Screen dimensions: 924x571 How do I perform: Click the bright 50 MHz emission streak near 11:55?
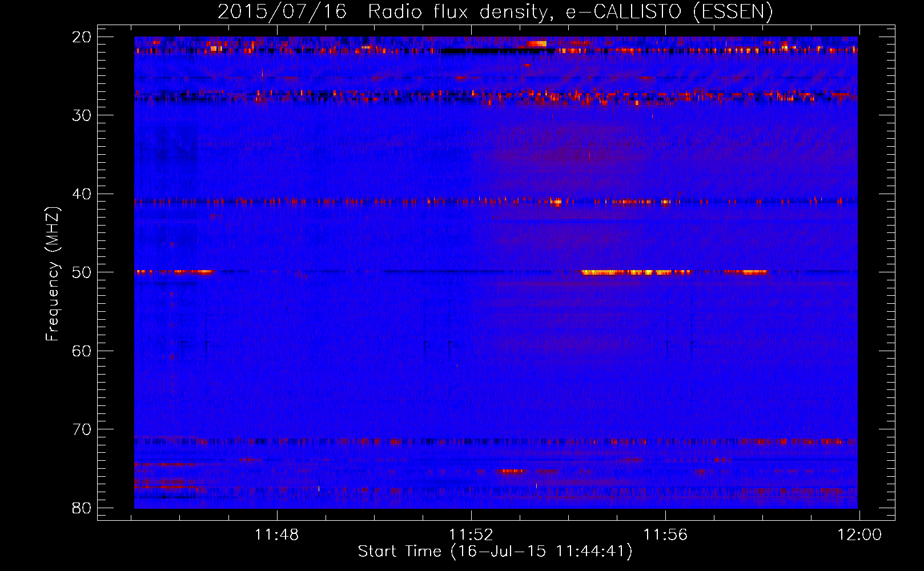[636, 272]
